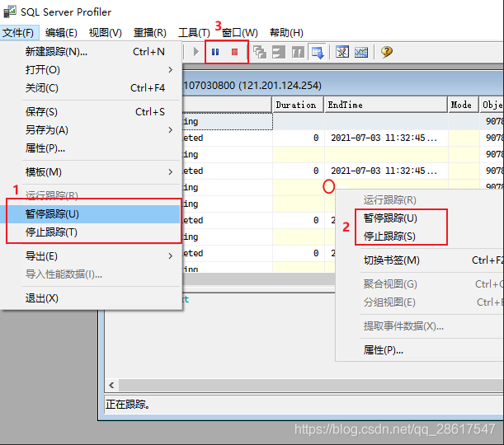The image size is (504, 445).
Task: Open Performance Monitor toolbar icon
Action: (361, 52)
